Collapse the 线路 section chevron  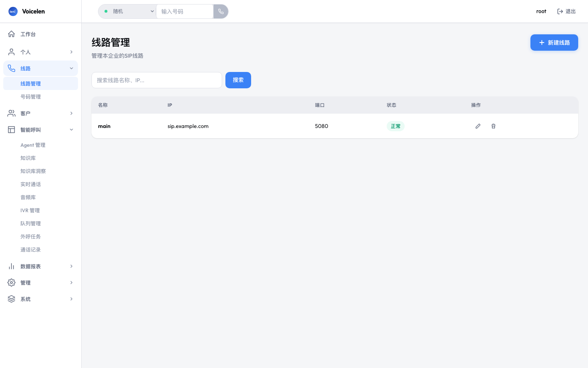pos(71,68)
